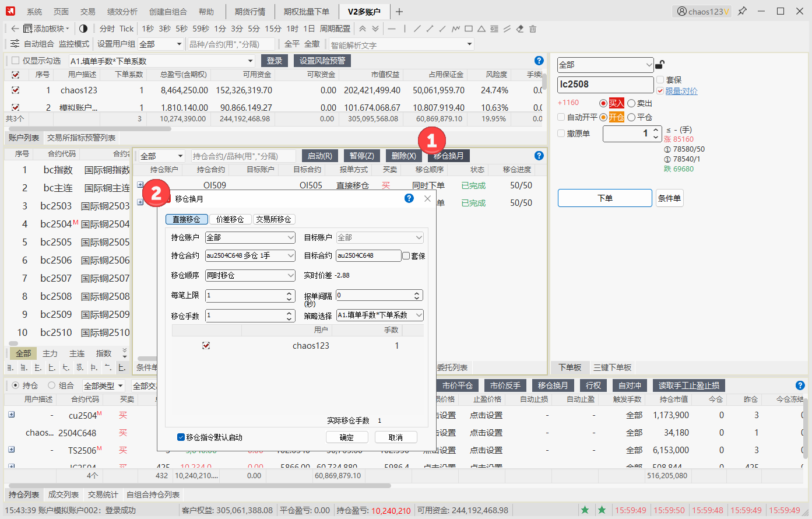Close the 移仓换月 dialog
812x519 pixels.
(427, 198)
